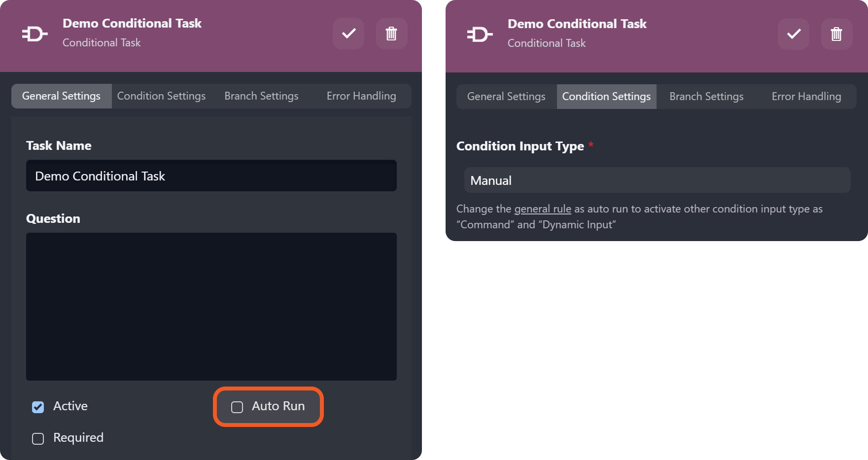Click the conditional task icon in right panel header
Screen dimensions: 868x460
pos(480,35)
